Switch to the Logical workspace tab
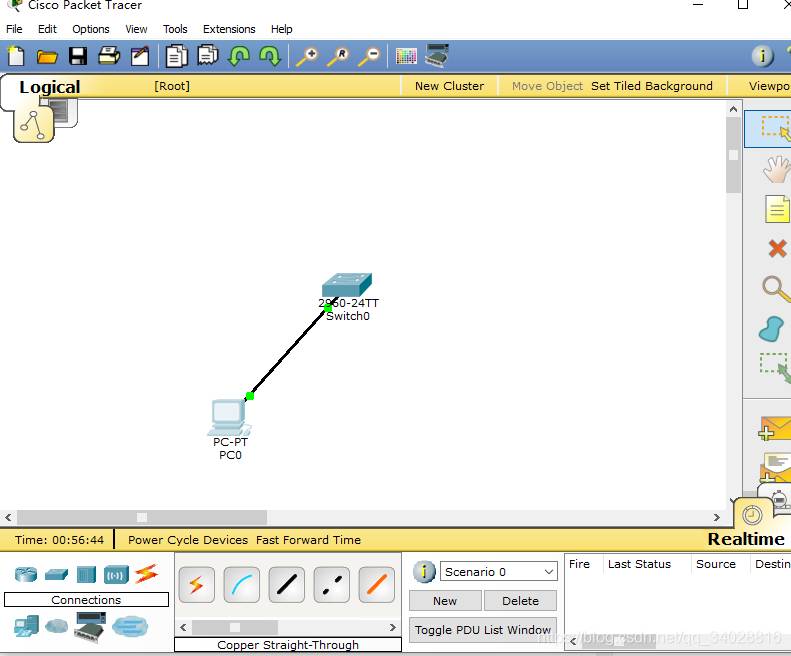The height and width of the screenshot is (656, 791). pos(49,87)
